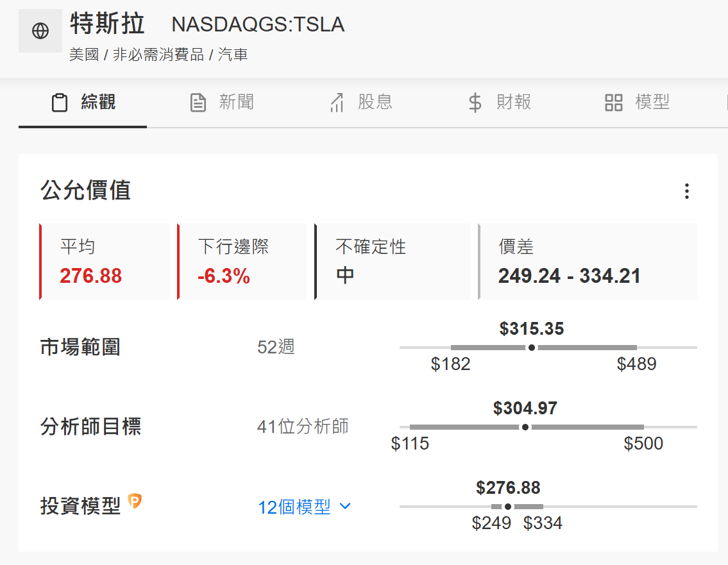
Task: Click the 下行邊際 -6.3% card
Action: click(242, 262)
